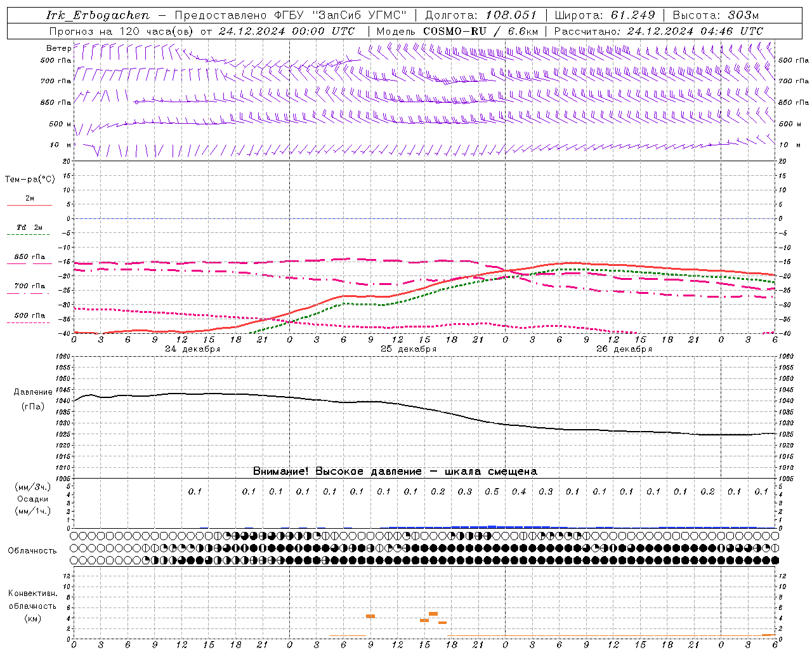812x650 pixels.
Task: Click the warning Внимание! Высокое давление — шкала смещена
Action: click(x=395, y=472)
